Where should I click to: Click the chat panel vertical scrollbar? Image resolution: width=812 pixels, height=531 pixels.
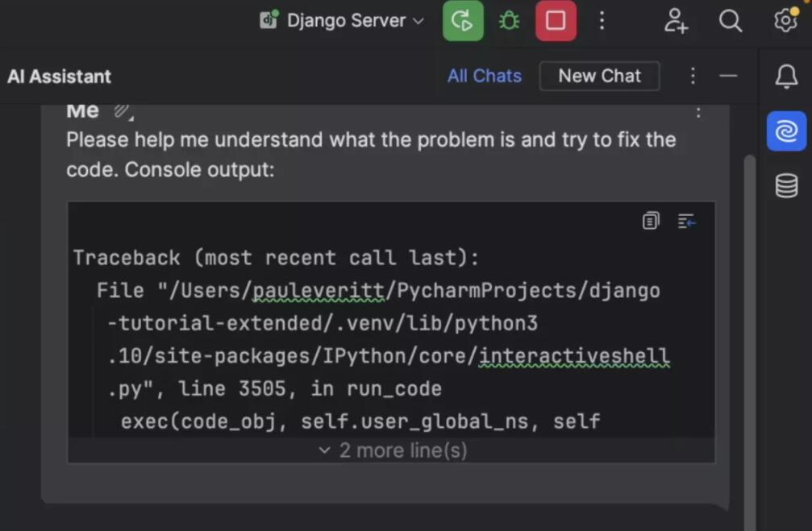tap(749, 322)
